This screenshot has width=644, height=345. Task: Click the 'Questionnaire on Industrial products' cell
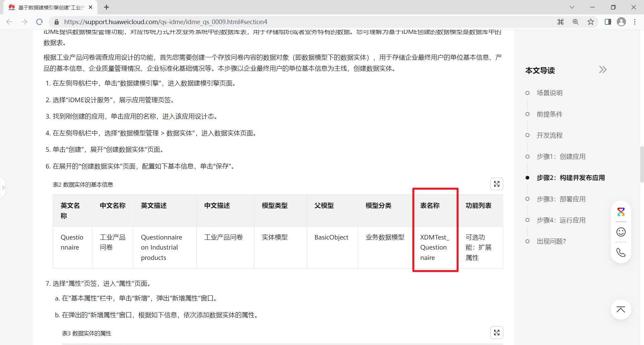pos(165,247)
